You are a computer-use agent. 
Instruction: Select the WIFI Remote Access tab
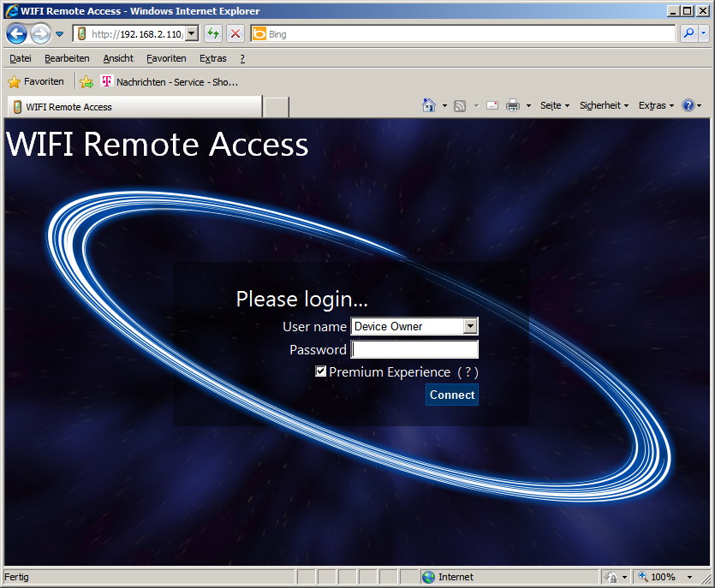click(x=135, y=107)
